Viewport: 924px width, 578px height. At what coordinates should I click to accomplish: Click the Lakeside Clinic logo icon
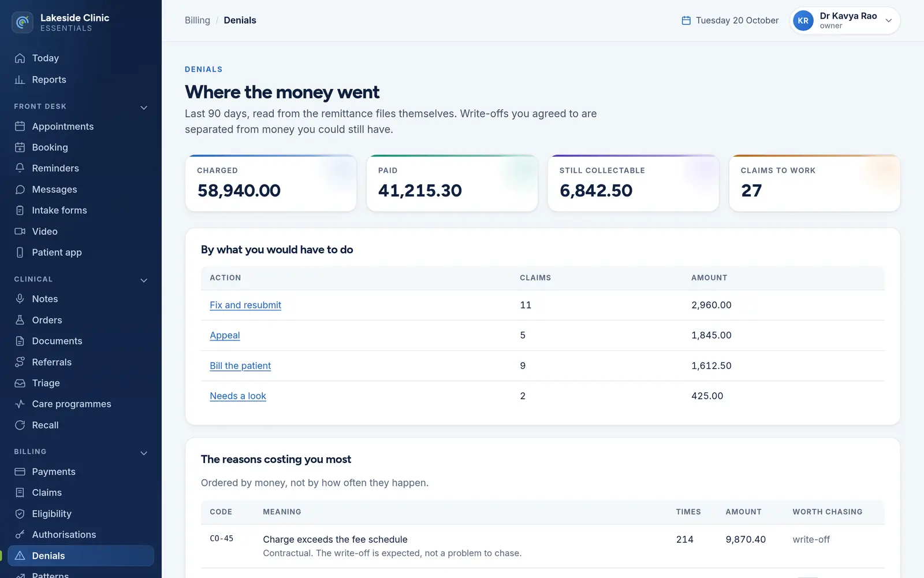[x=23, y=23]
